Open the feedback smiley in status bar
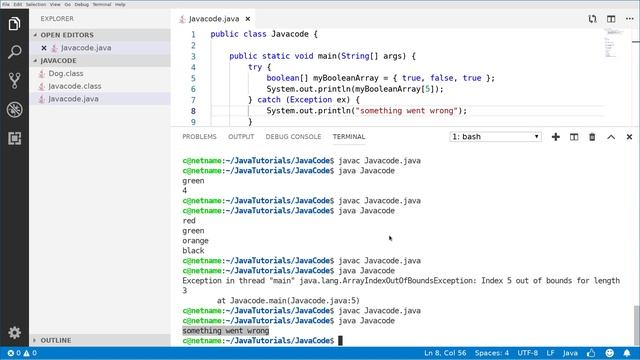640x360 pixels. point(609,353)
